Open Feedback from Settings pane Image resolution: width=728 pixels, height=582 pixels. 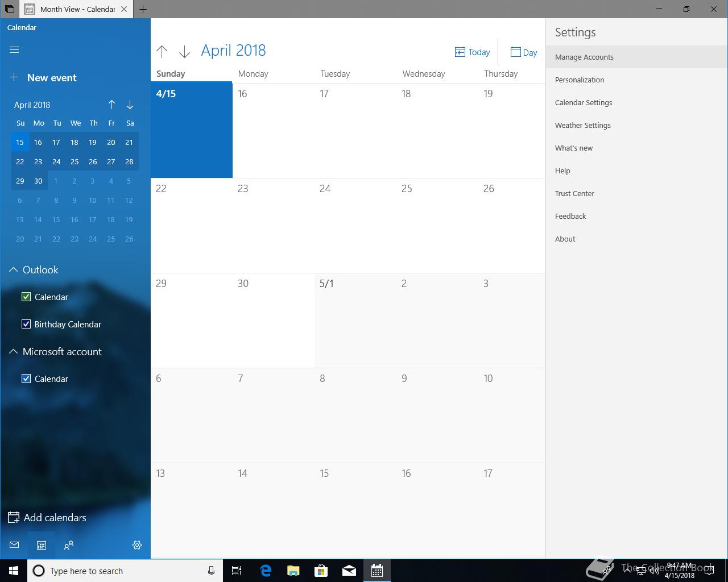click(637, 216)
